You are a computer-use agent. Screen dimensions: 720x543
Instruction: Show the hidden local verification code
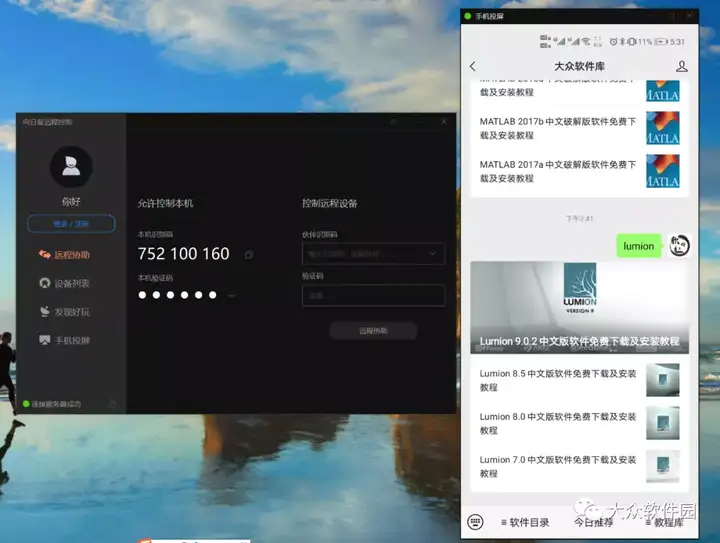click(232, 295)
